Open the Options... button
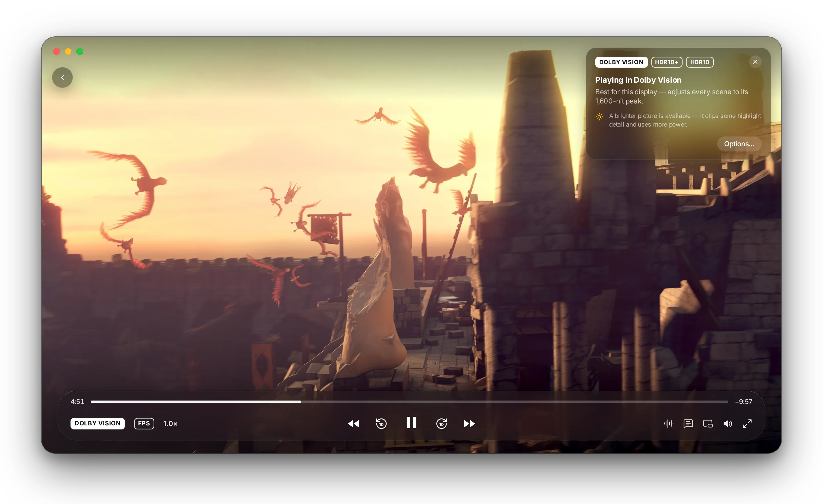 739,144
